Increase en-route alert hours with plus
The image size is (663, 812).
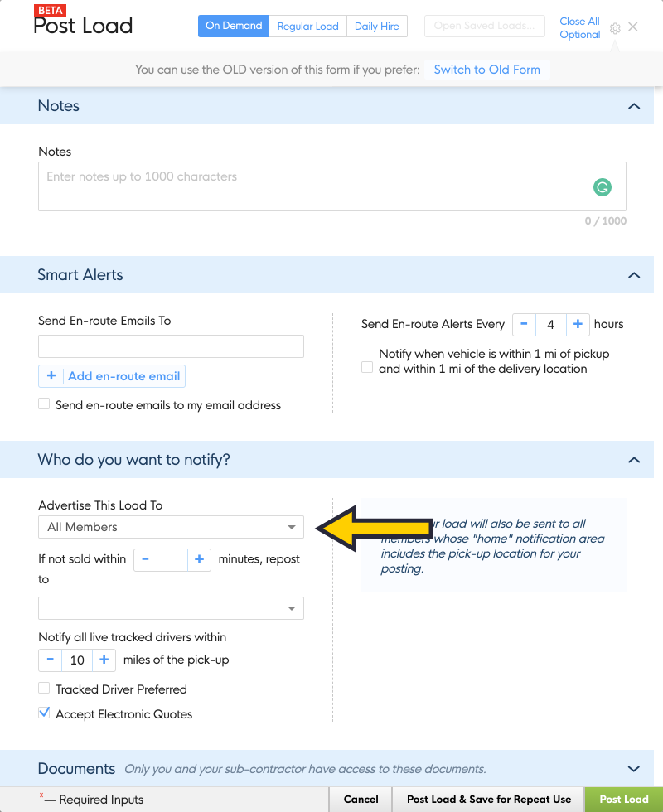click(578, 325)
